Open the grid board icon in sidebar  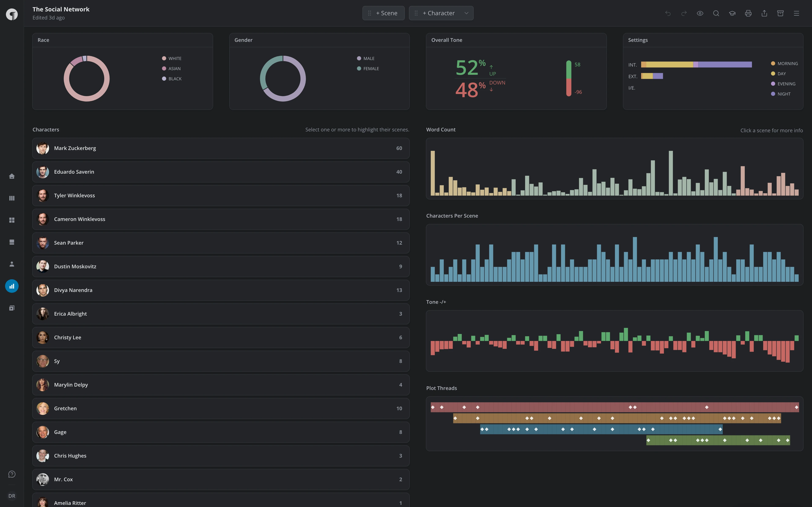(x=12, y=220)
